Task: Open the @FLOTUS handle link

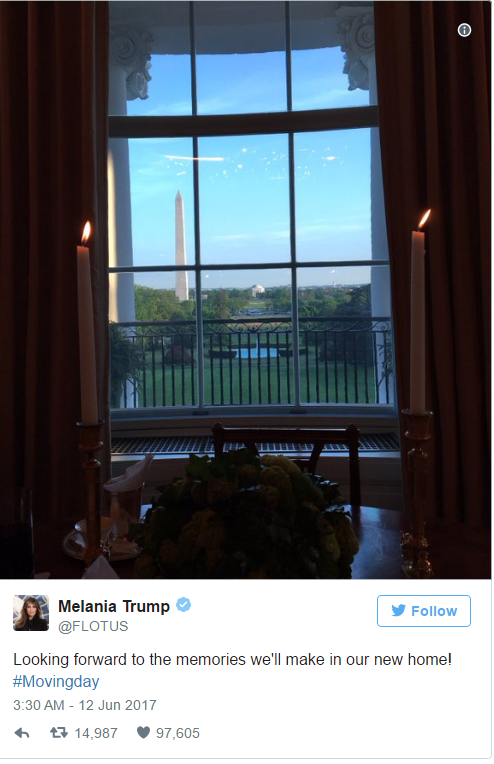Action: point(93,626)
